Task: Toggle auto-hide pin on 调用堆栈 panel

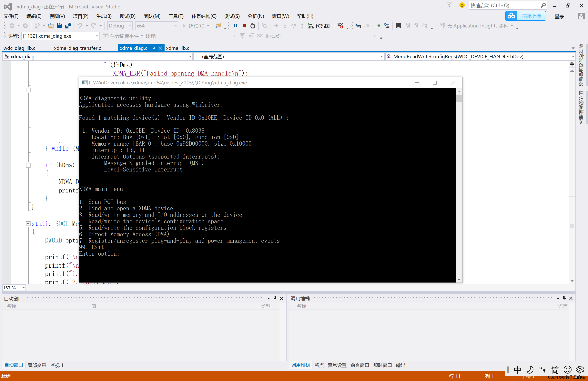Action: click(x=564, y=298)
